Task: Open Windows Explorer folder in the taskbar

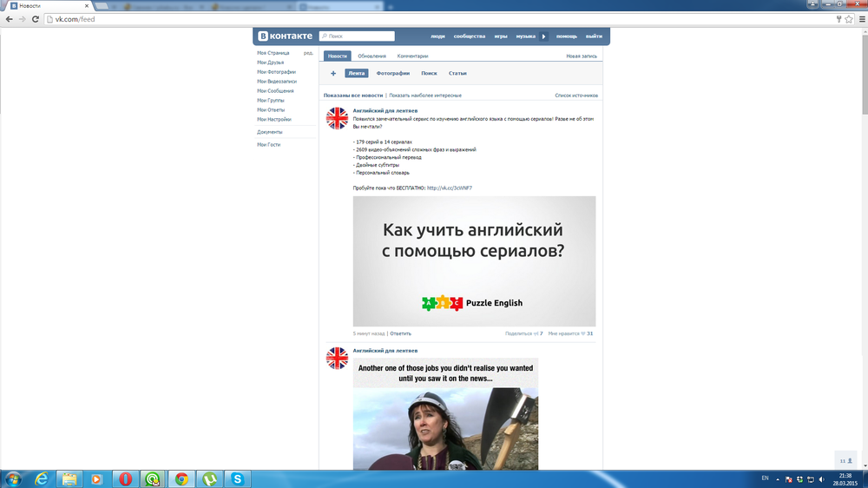Action: pos(69,479)
